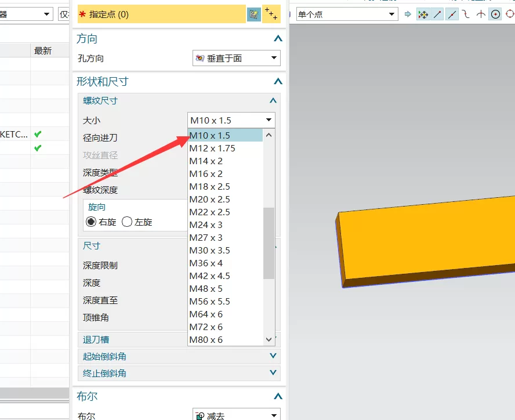515x420 pixels.
Task: Choose M48 x 5 from the list
Action: tap(225, 289)
